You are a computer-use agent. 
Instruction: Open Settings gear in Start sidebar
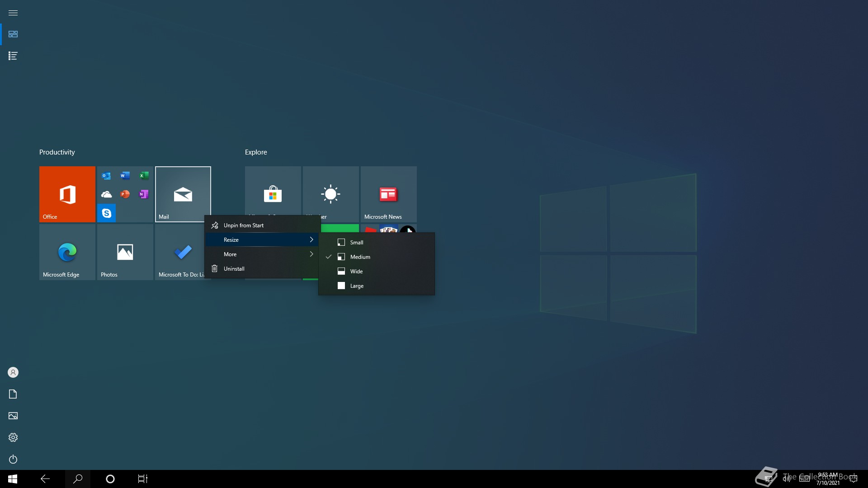tap(13, 437)
